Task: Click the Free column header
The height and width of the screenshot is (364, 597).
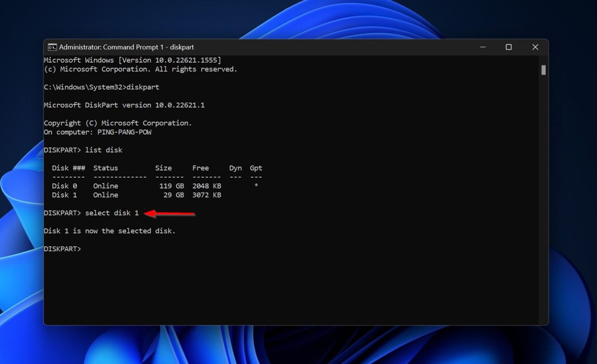Action: coord(201,168)
